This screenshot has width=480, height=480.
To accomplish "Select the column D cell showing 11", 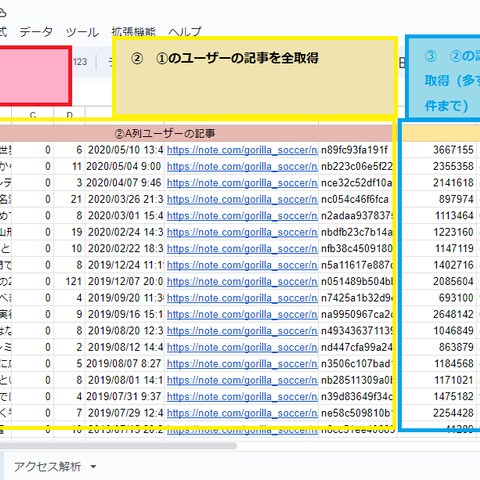I will pyautogui.click(x=69, y=166).
